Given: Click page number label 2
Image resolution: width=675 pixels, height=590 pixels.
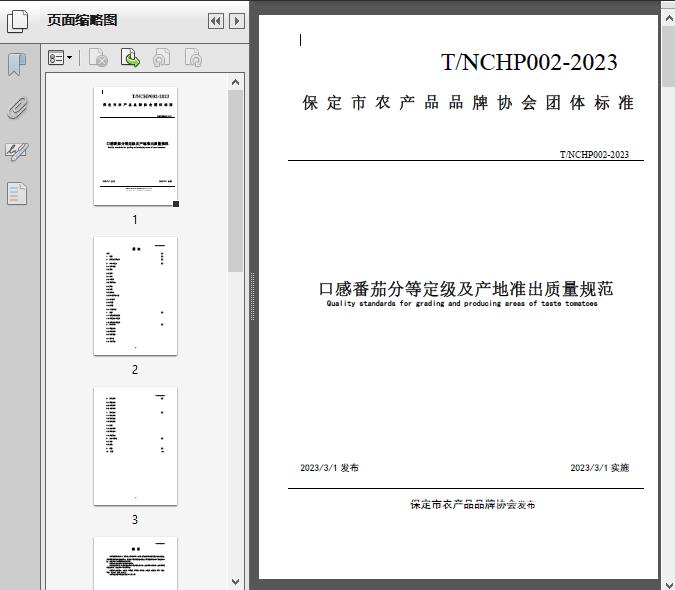Looking at the screenshot, I should click(135, 370).
